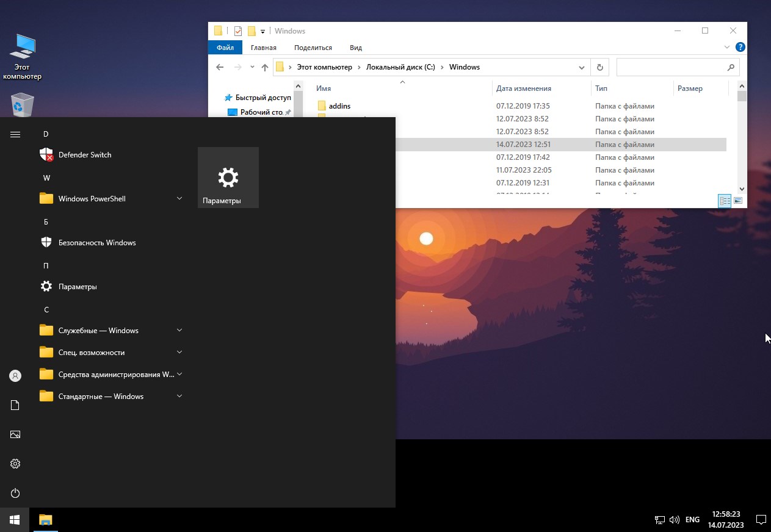
Task: Open the notification center icon
Action: 761,520
